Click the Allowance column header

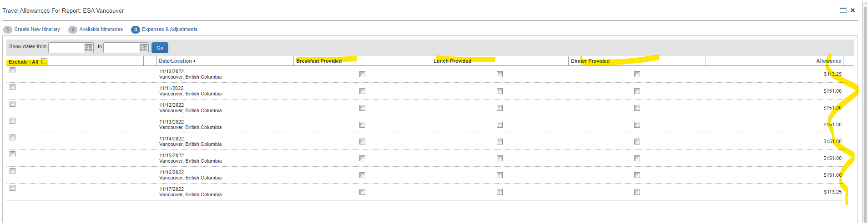[x=828, y=61]
